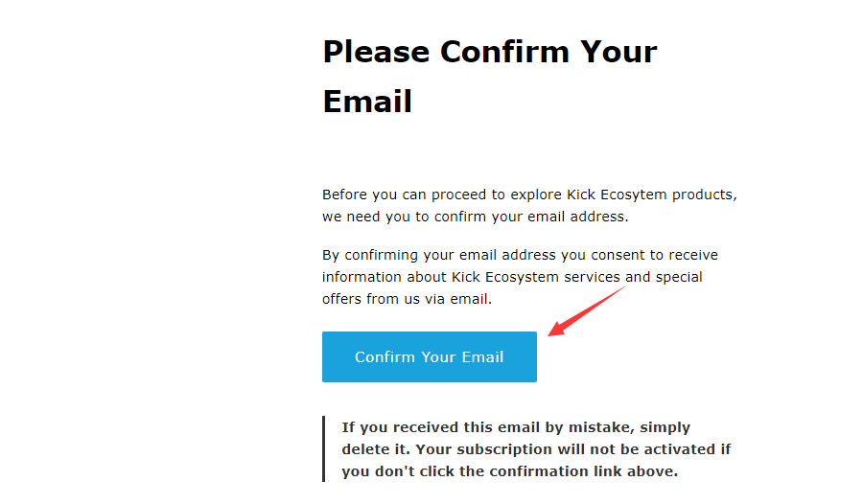The image size is (863, 504).
Task: Click the line "offers from us via email."
Action: pyautogui.click(x=407, y=299)
